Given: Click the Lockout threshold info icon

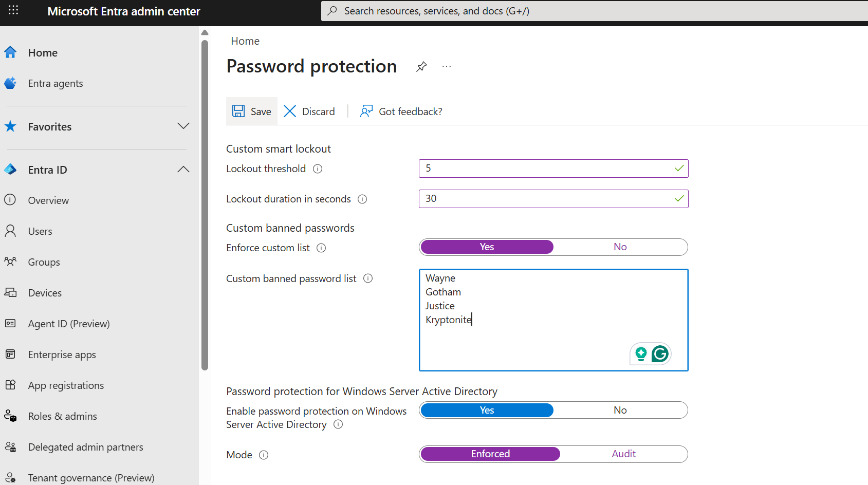Looking at the screenshot, I should click(x=318, y=169).
